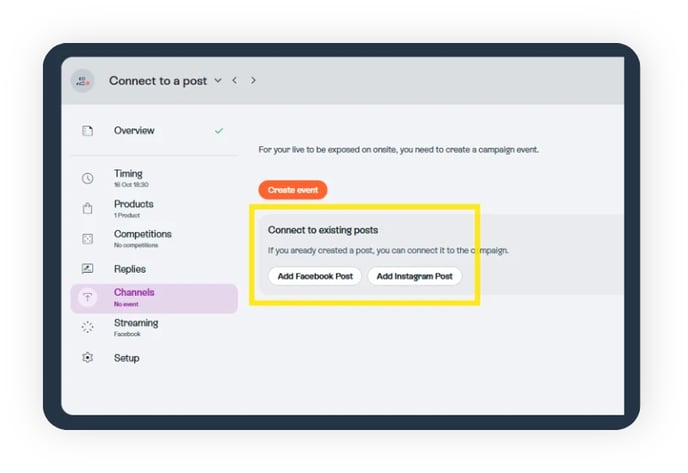Click the Timing clock icon

tap(88, 178)
